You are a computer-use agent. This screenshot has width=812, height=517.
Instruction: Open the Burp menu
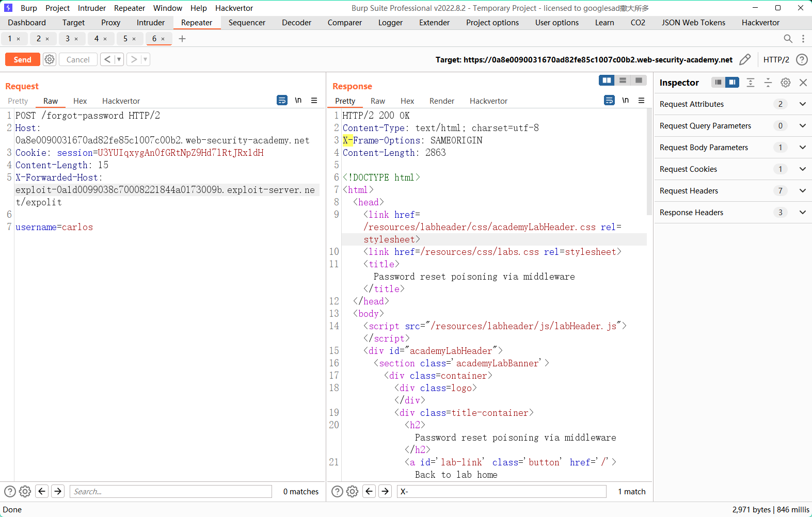(x=29, y=8)
